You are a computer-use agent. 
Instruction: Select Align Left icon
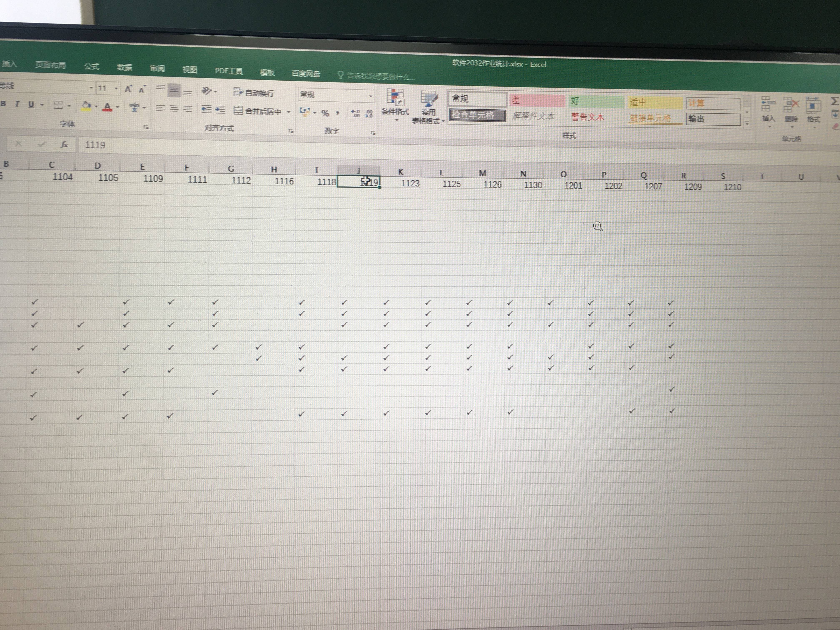tap(160, 108)
